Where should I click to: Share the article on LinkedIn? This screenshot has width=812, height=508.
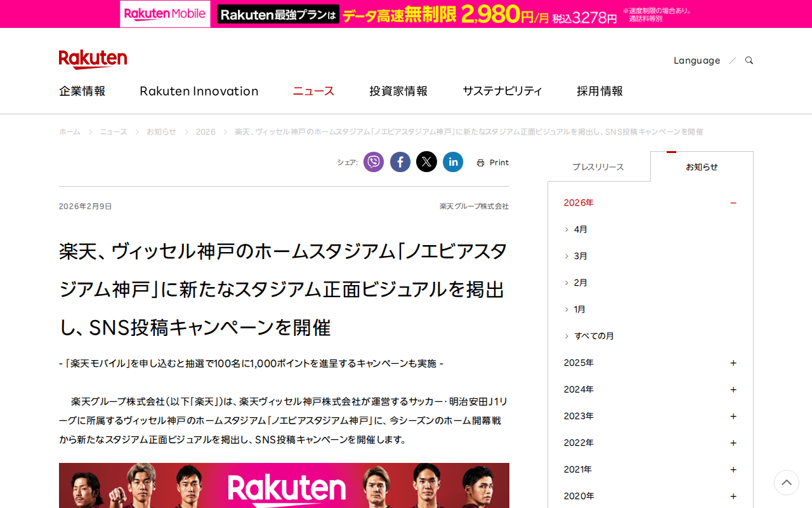point(453,162)
